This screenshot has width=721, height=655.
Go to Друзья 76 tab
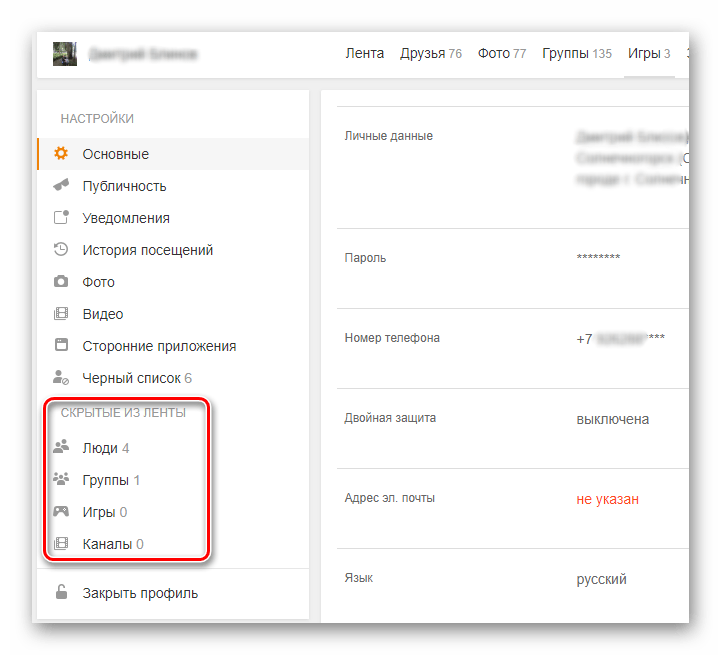[431, 54]
